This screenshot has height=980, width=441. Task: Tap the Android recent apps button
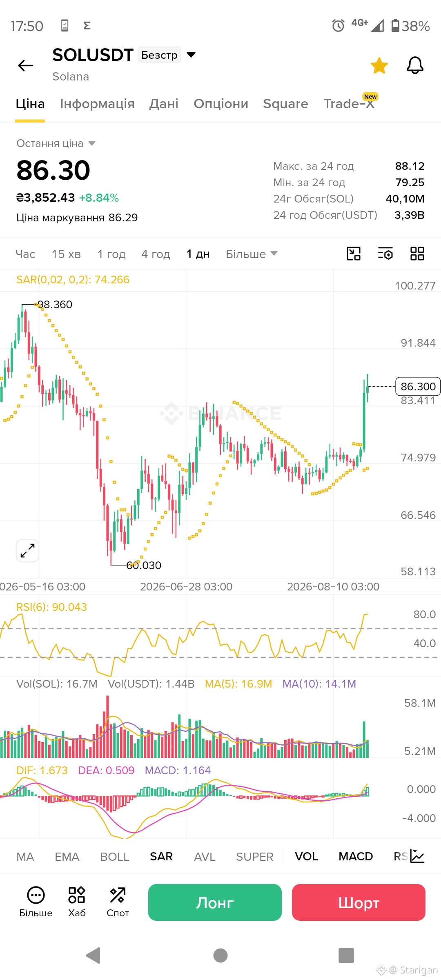click(x=346, y=955)
